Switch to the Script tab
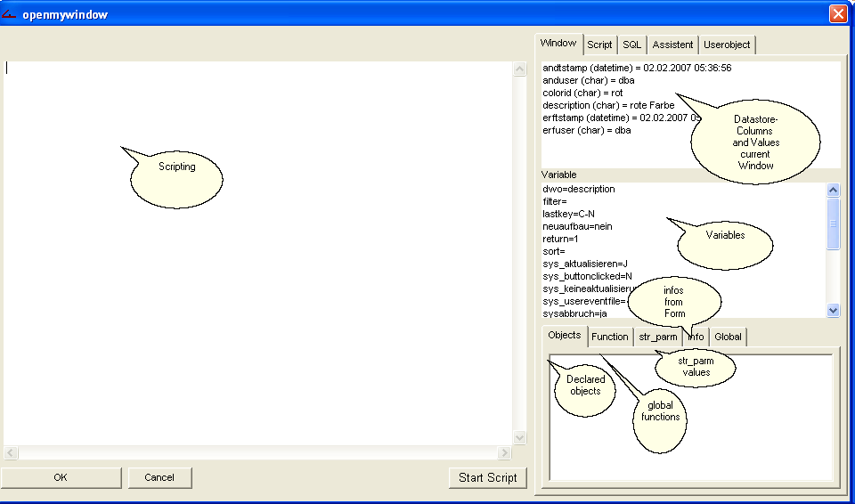855x504 pixels. [599, 45]
